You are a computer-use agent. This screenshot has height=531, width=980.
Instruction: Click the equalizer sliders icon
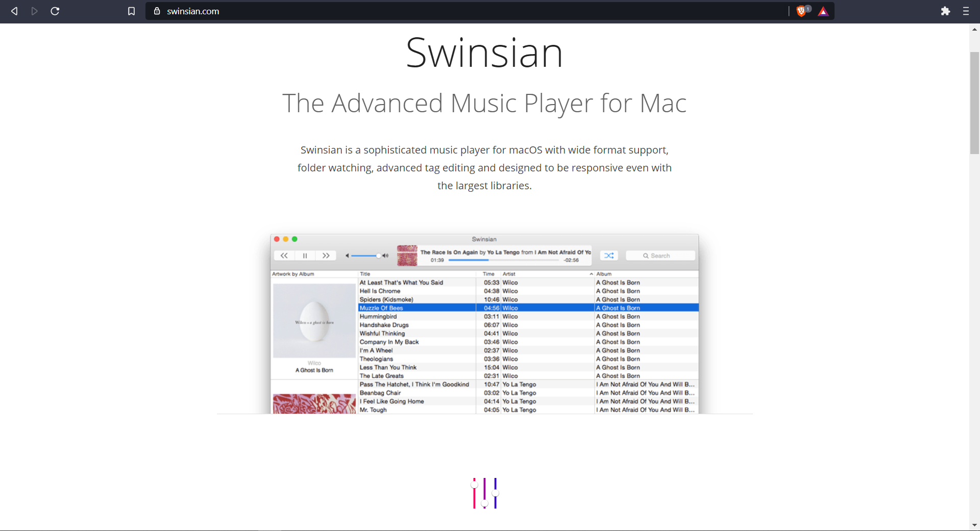pyautogui.click(x=484, y=493)
